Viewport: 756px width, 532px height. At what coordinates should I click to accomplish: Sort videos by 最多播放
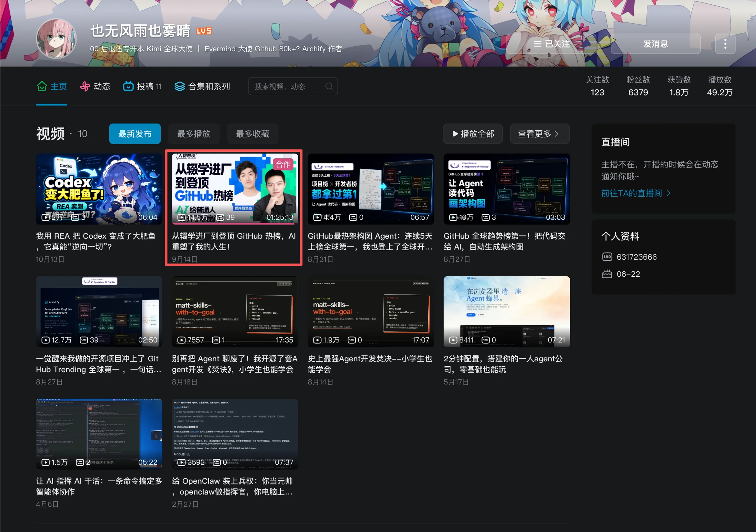194,133
